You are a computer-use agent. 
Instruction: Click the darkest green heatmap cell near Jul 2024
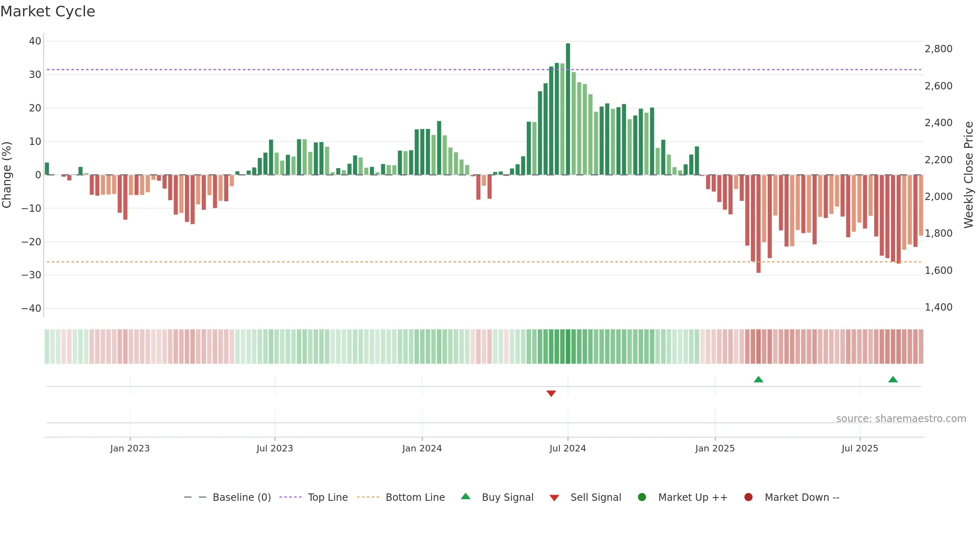[x=568, y=347]
